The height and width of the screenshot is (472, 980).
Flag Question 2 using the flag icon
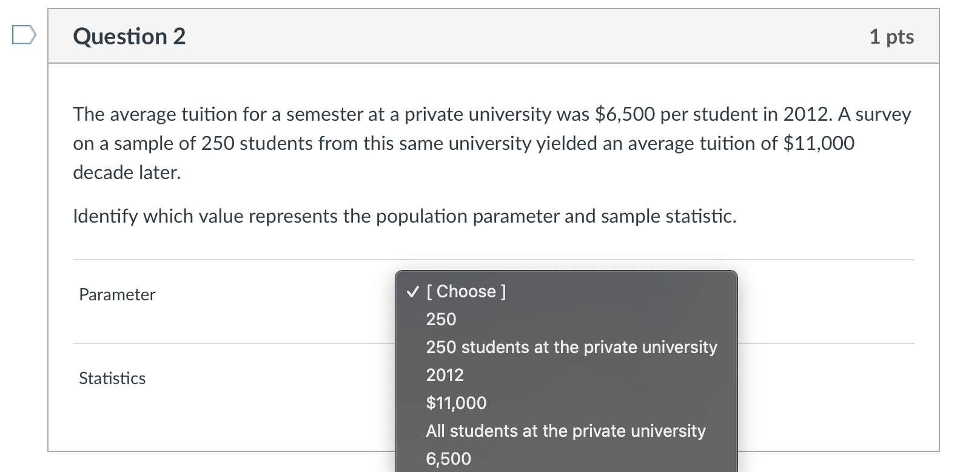[23, 36]
